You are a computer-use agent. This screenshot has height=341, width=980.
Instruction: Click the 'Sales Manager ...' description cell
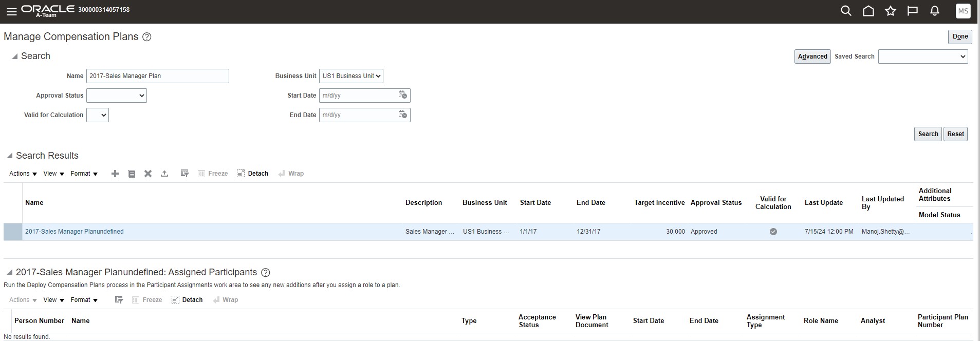pyautogui.click(x=430, y=232)
